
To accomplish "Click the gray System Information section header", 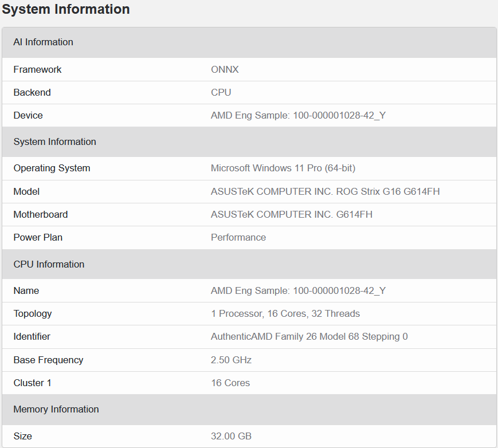I will 55,142.
